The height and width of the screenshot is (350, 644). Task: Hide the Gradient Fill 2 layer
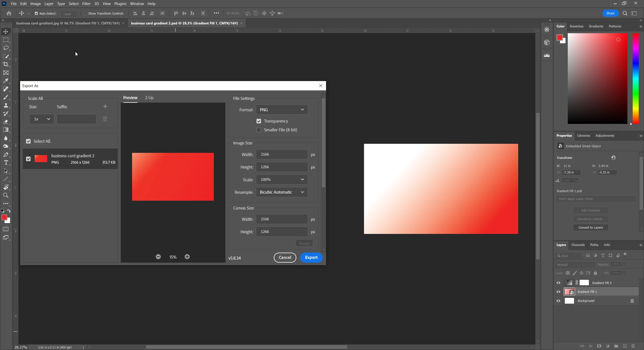(558, 283)
